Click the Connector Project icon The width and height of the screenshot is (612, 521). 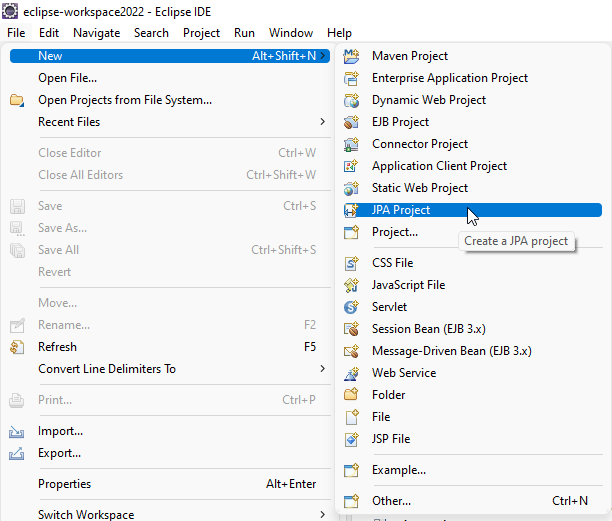[x=351, y=144]
